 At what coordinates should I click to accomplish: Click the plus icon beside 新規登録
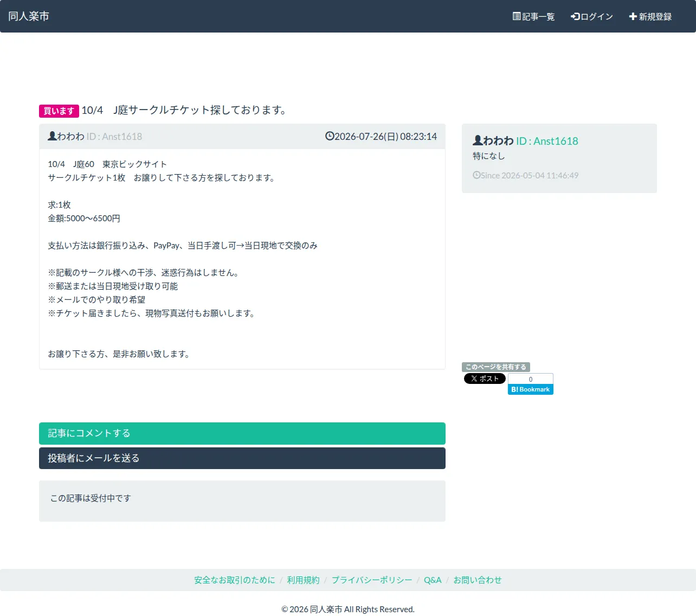633,17
